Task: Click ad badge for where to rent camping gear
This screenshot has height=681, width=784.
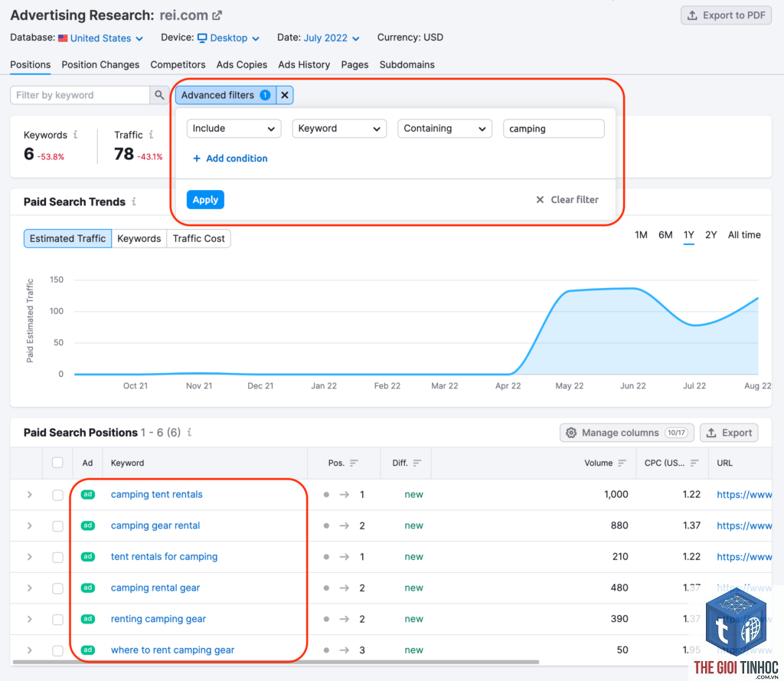Action: [x=88, y=650]
